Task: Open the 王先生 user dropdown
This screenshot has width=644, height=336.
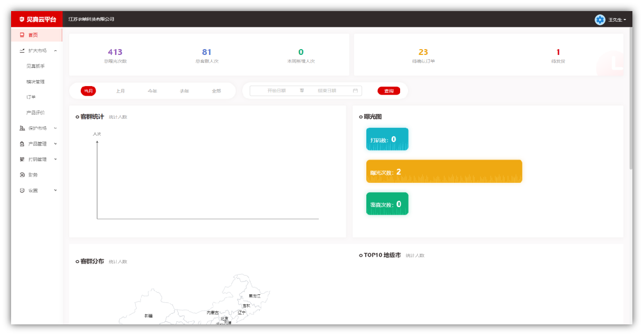Action: click(x=617, y=20)
